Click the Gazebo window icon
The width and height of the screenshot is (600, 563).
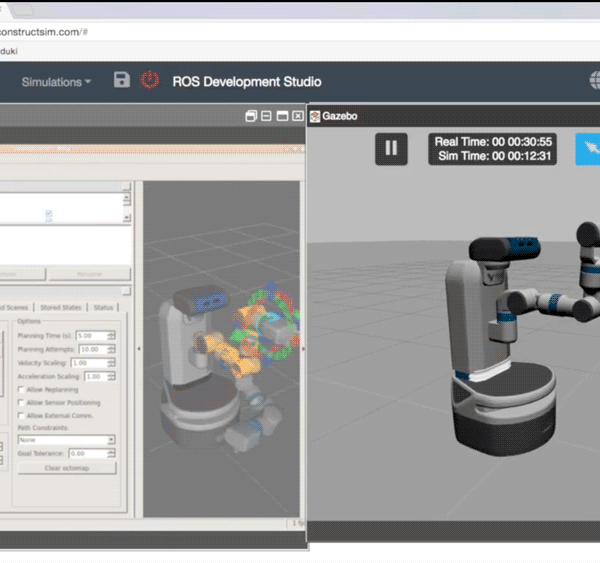point(315,116)
